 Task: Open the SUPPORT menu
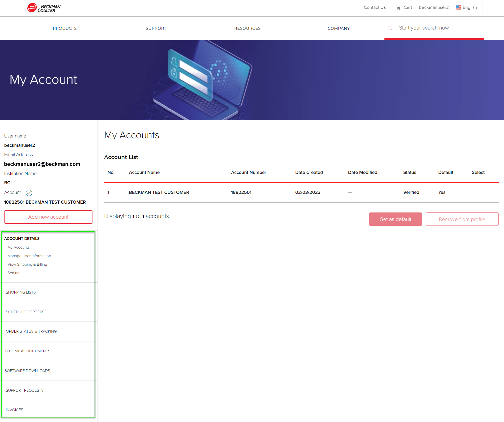[x=156, y=28]
